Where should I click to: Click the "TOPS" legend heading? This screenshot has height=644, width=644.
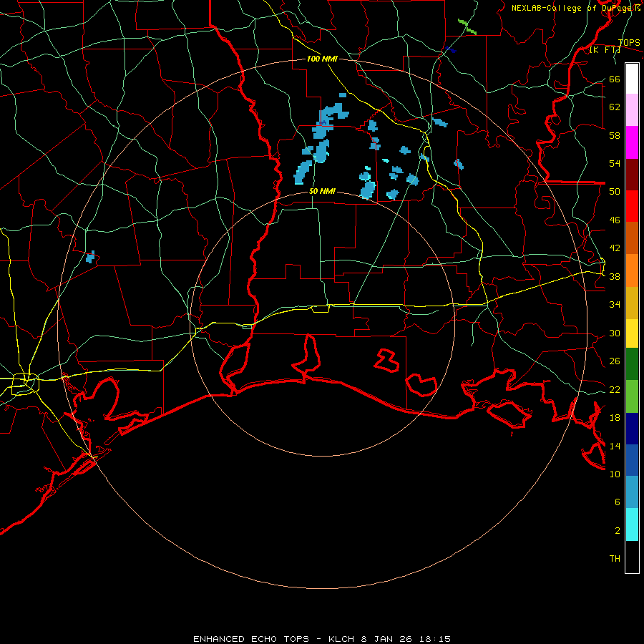coord(629,42)
